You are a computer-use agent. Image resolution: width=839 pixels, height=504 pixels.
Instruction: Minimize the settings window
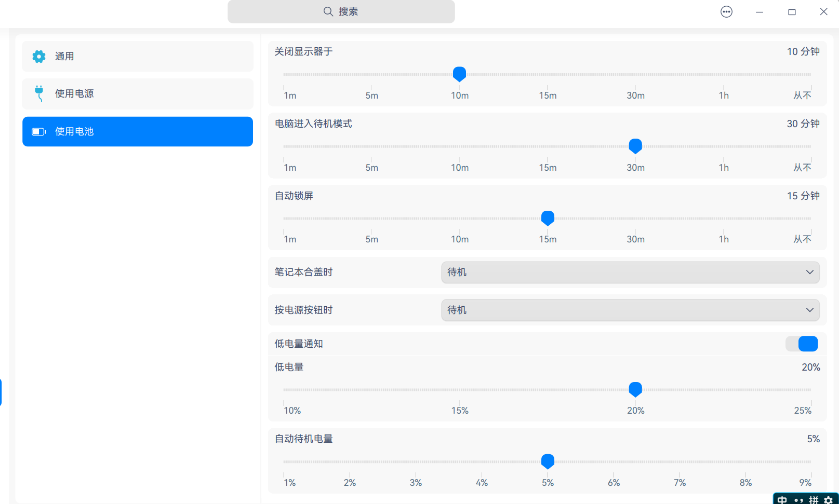760,11
